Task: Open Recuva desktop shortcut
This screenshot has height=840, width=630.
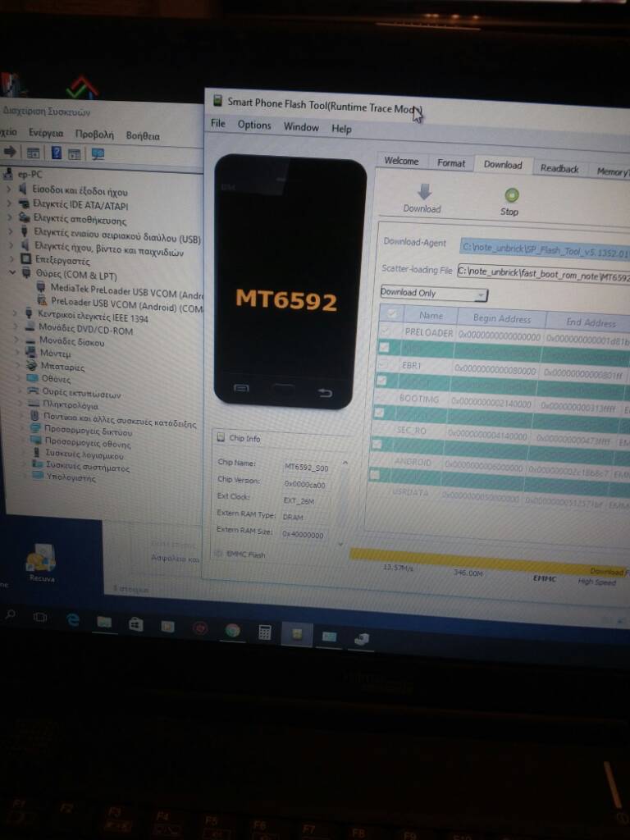Action: (x=40, y=559)
